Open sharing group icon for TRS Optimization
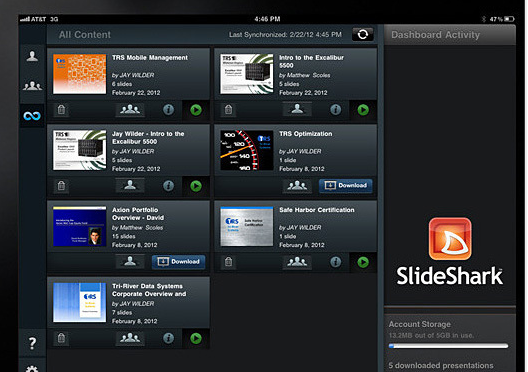 (x=297, y=185)
